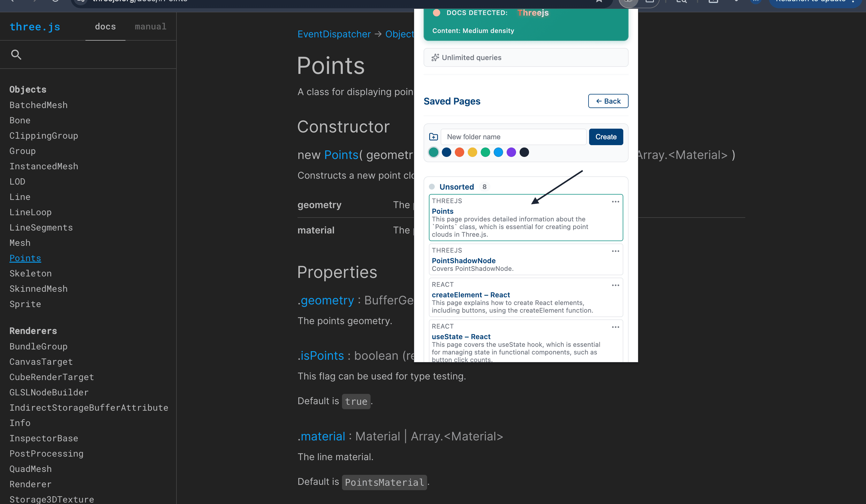The height and width of the screenshot is (504, 866).
Task: Click the search icon in the browser toolbar
Action: point(682,1)
